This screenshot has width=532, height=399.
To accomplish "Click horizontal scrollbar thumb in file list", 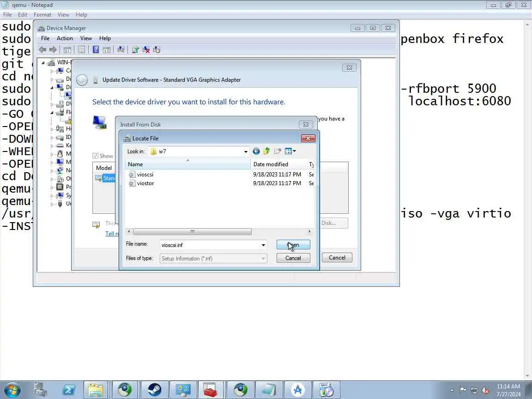I will coord(193,231).
